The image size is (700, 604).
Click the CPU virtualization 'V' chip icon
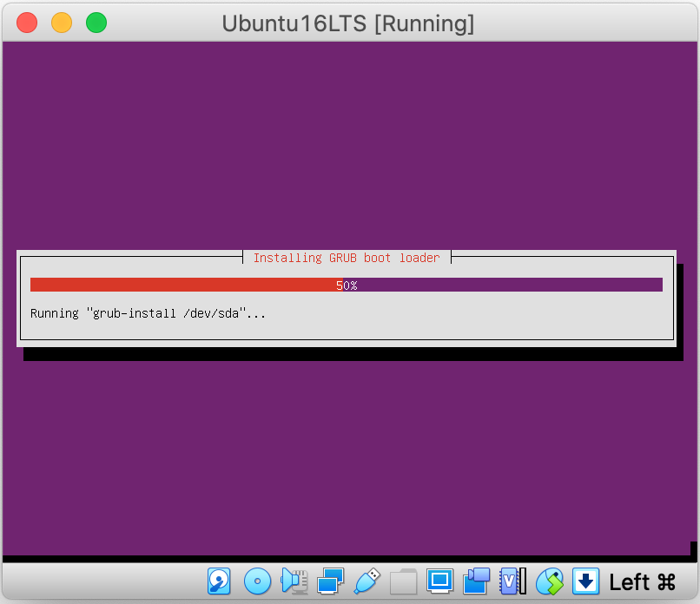coord(512,581)
